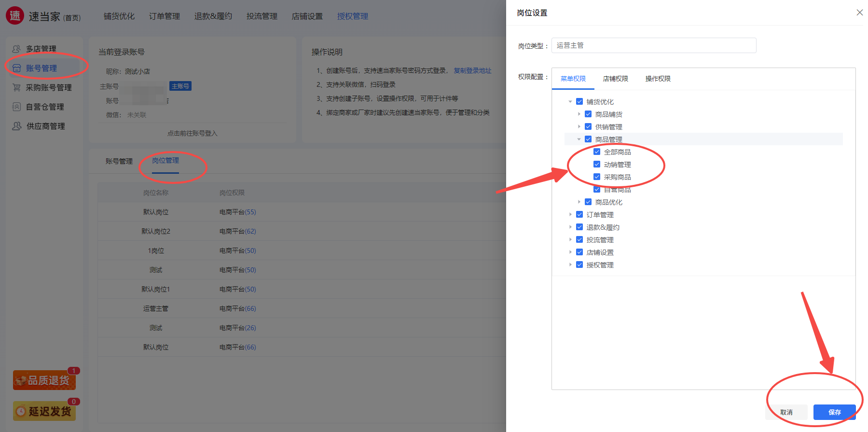Click the 复制登录地址 link

click(472, 70)
